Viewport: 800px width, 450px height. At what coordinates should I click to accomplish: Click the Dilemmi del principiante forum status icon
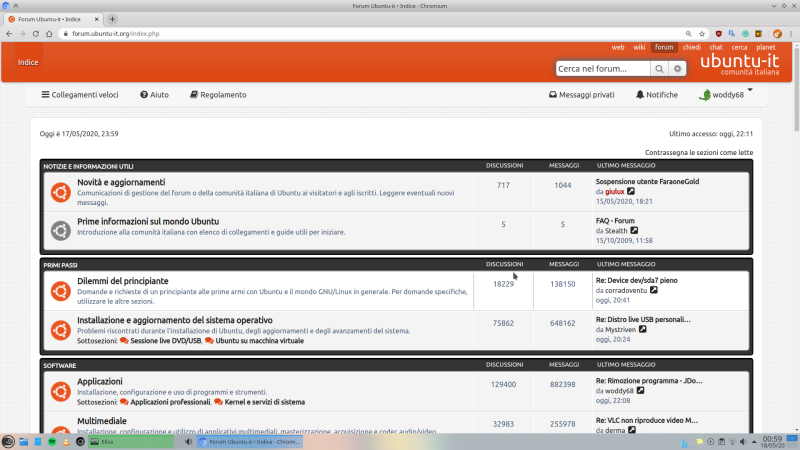coord(61,291)
